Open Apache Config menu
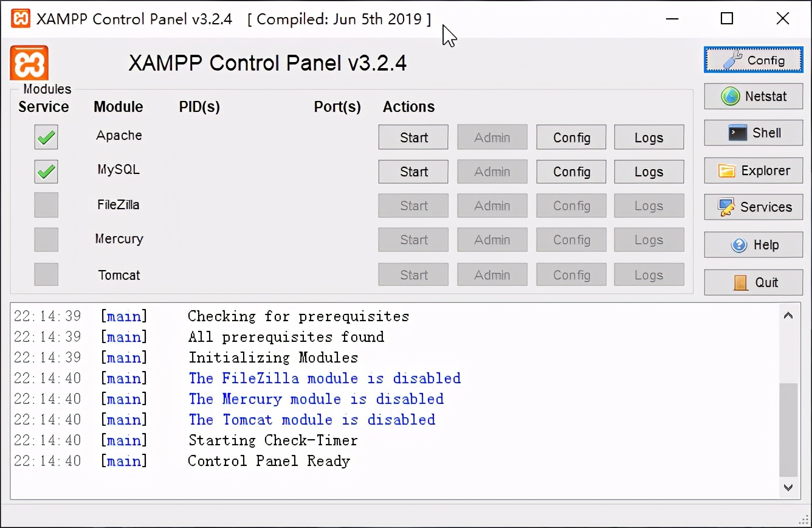This screenshot has height=528, width=812. coord(571,137)
